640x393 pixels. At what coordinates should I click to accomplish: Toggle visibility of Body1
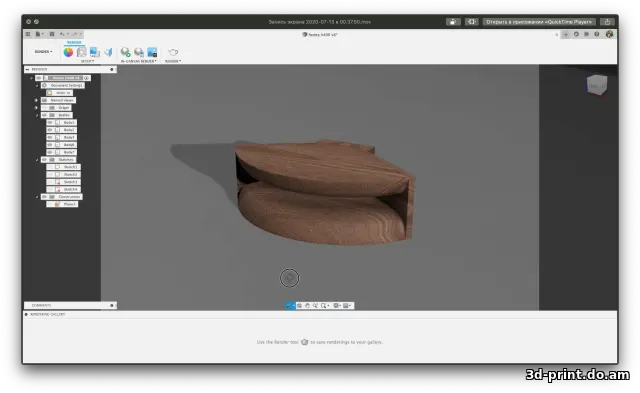50,122
